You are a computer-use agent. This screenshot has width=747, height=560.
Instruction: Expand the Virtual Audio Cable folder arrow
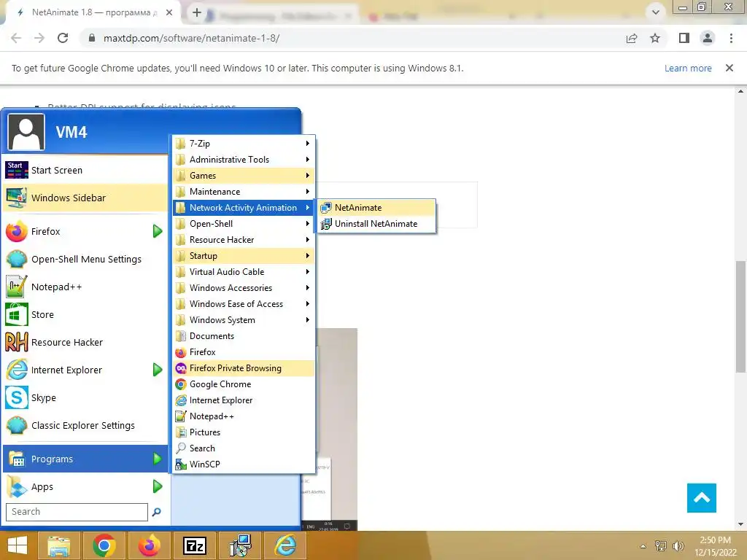[x=308, y=272]
